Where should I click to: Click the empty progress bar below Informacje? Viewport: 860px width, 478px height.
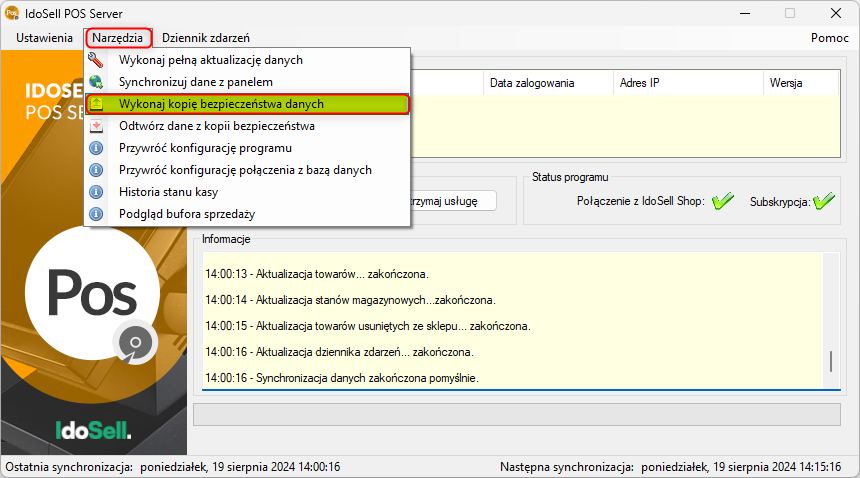[517, 414]
